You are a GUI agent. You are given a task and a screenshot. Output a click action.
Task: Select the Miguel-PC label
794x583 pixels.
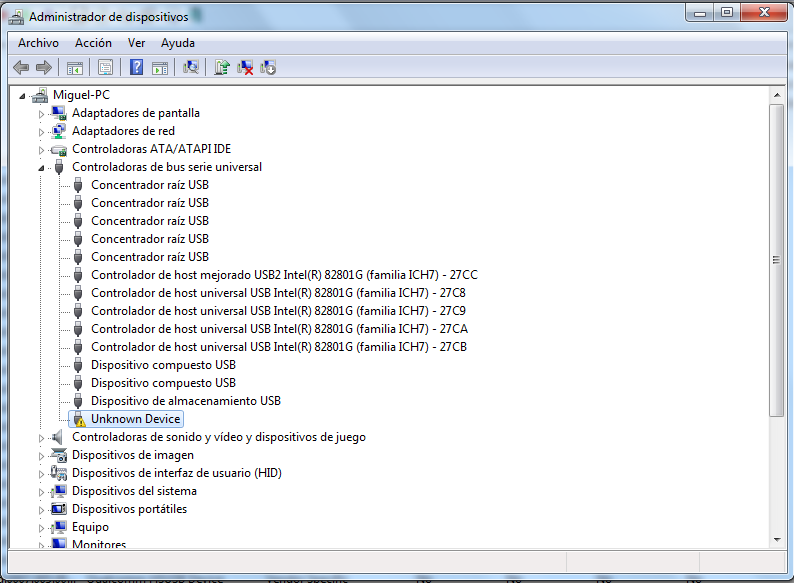click(x=81, y=95)
